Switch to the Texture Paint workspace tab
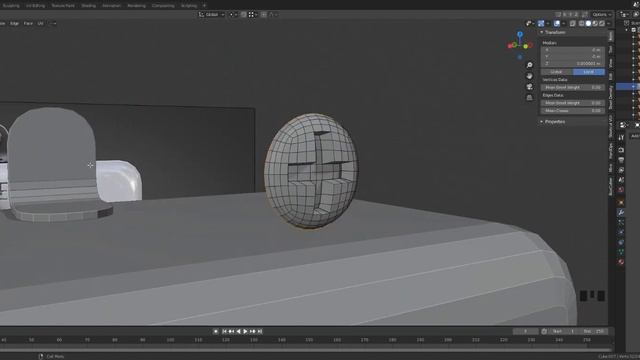Viewport: 640px width, 360px height. click(x=63, y=6)
